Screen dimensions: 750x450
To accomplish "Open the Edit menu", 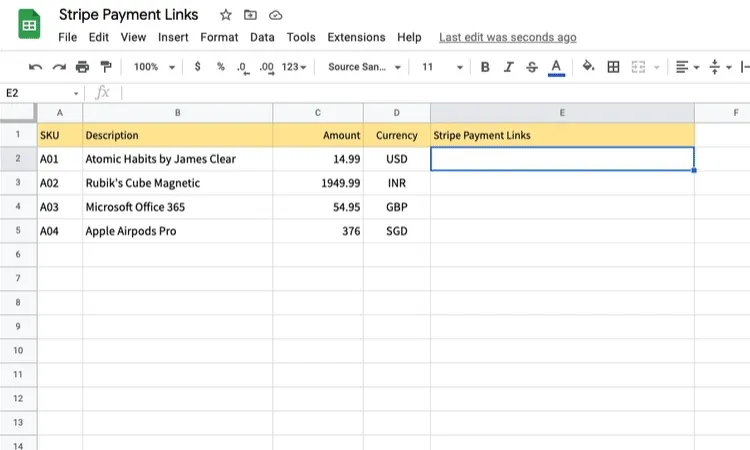I will [99, 37].
